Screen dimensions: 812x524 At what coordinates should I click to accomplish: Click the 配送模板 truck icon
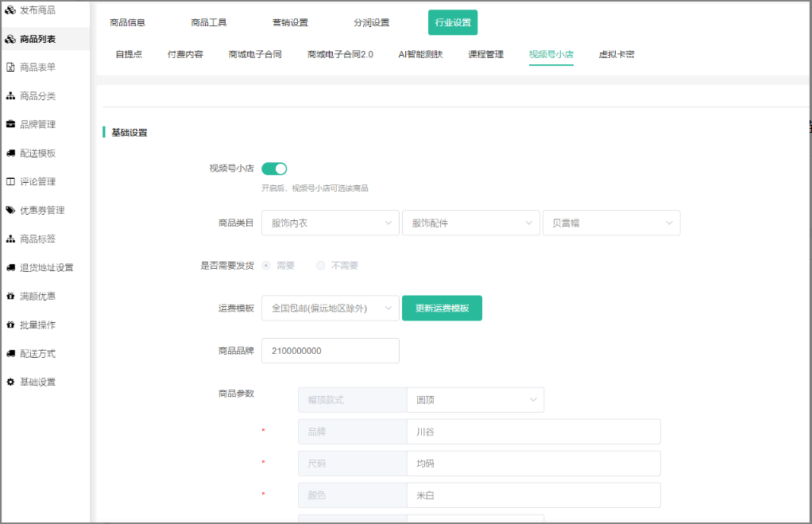click(10, 153)
